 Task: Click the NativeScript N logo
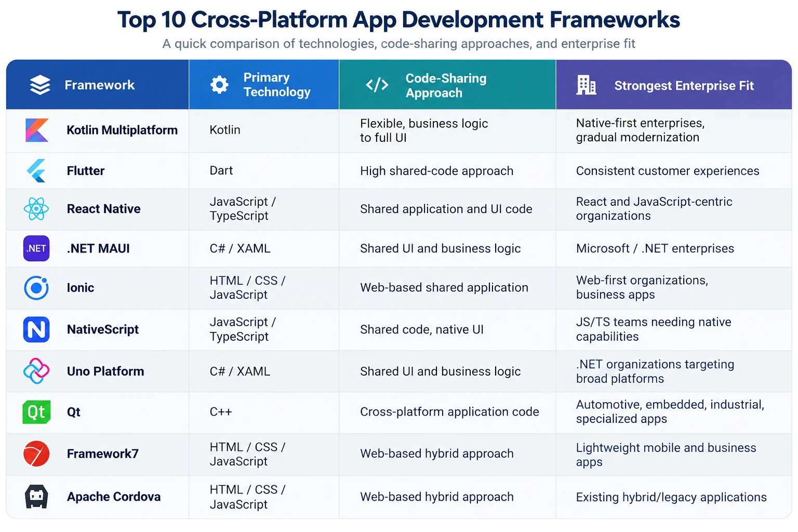pyautogui.click(x=36, y=329)
